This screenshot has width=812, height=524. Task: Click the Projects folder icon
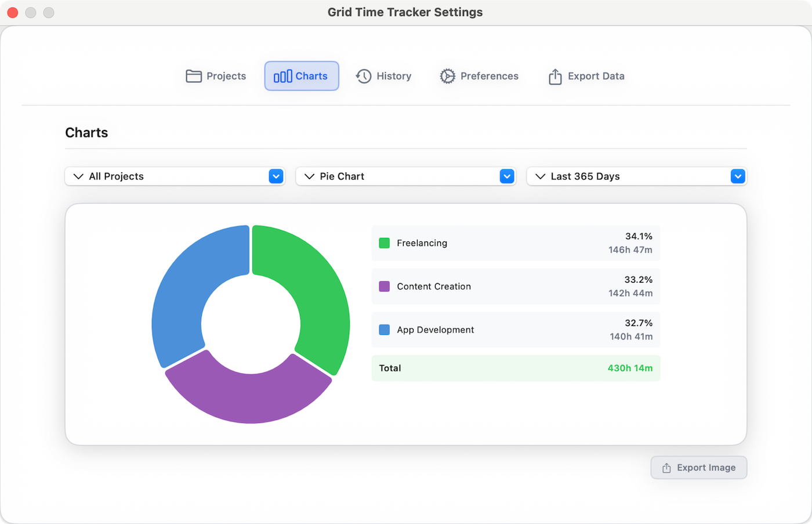[194, 76]
